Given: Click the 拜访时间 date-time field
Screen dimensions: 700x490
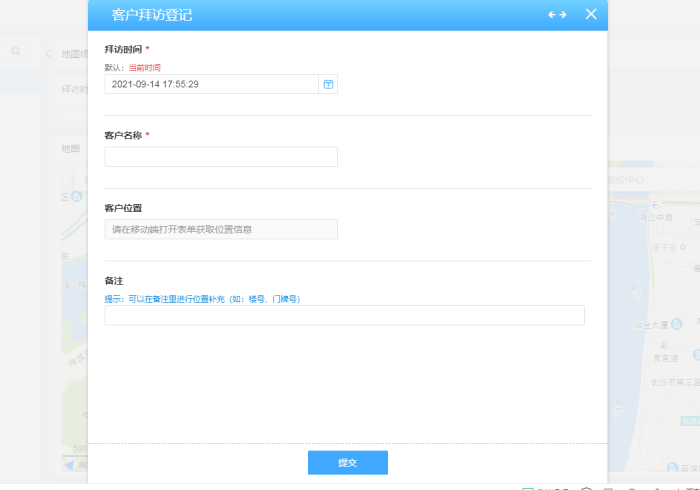Looking at the screenshot, I should pos(210,84).
